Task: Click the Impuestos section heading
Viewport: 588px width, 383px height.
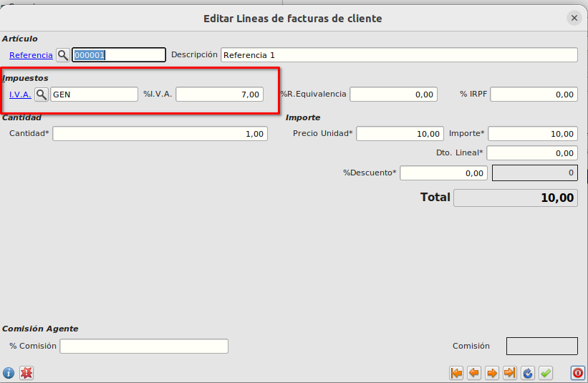Action: (26, 78)
